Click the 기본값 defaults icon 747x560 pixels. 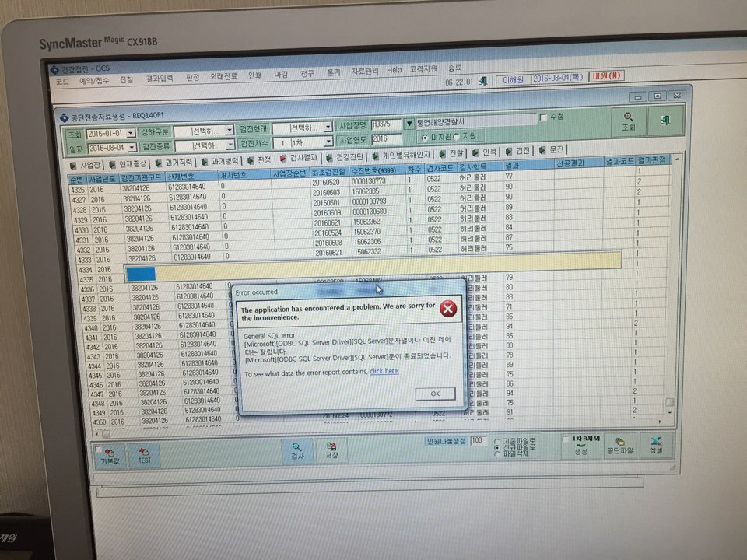[109, 452]
